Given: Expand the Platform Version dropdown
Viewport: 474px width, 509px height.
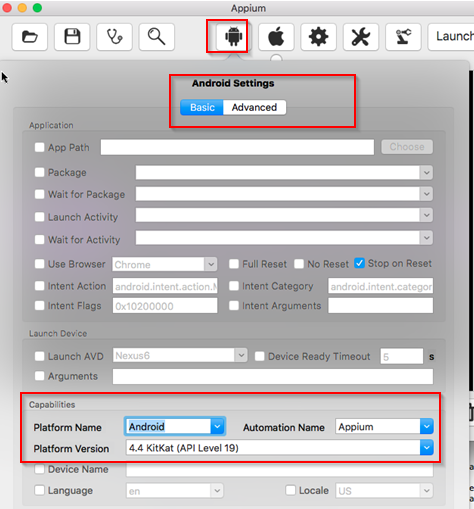Looking at the screenshot, I should pos(427,448).
